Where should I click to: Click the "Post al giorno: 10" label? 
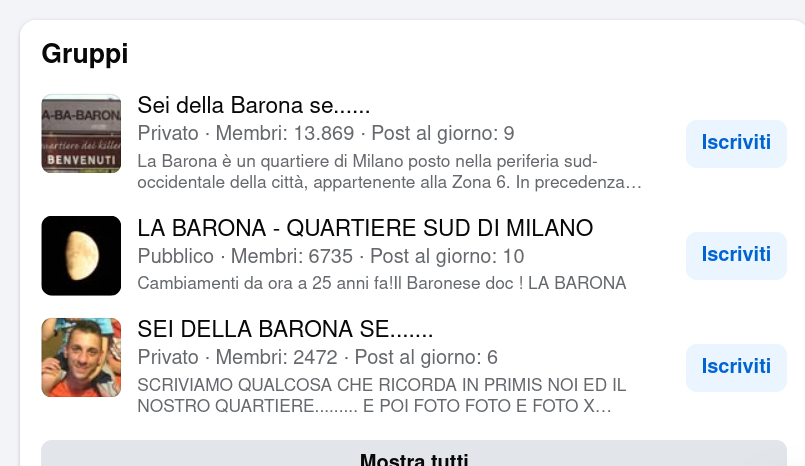pos(447,256)
